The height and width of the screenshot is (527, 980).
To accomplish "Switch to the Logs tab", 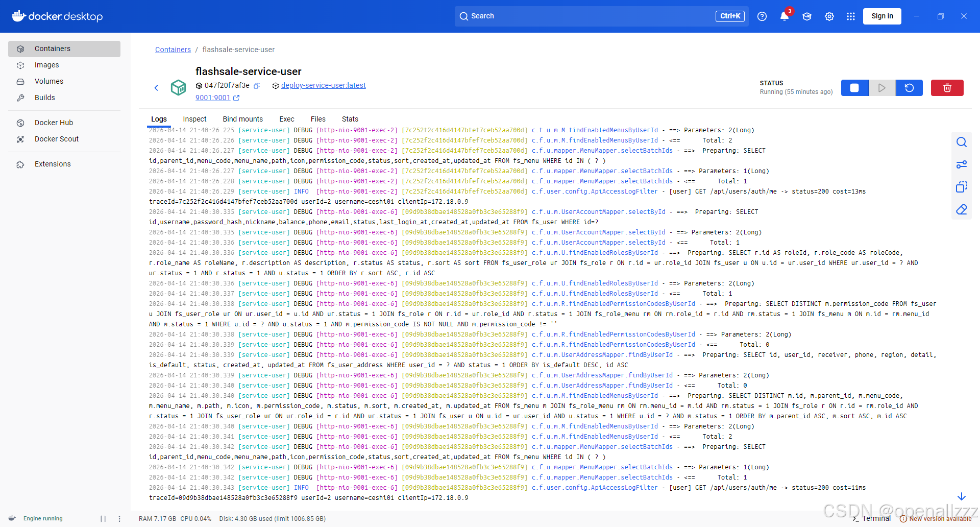I will pyautogui.click(x=159, y=119).
